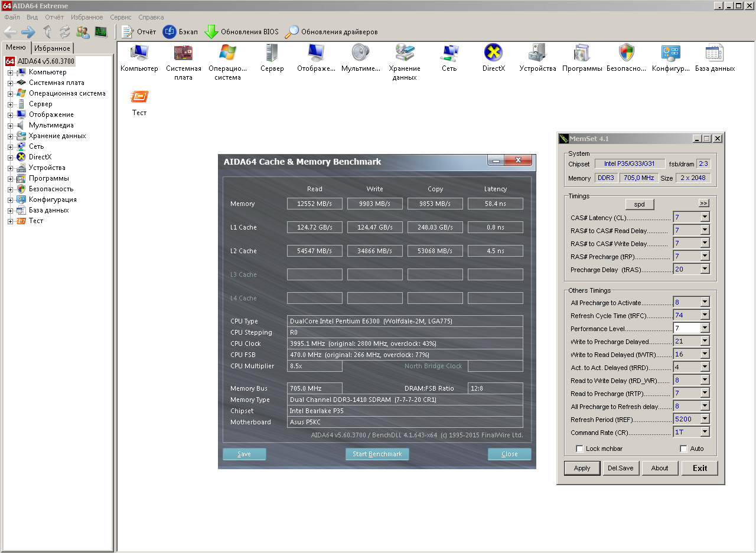Open the Избранное menu in menu bar
Viewport: 756px width, 553px height.
87,17
